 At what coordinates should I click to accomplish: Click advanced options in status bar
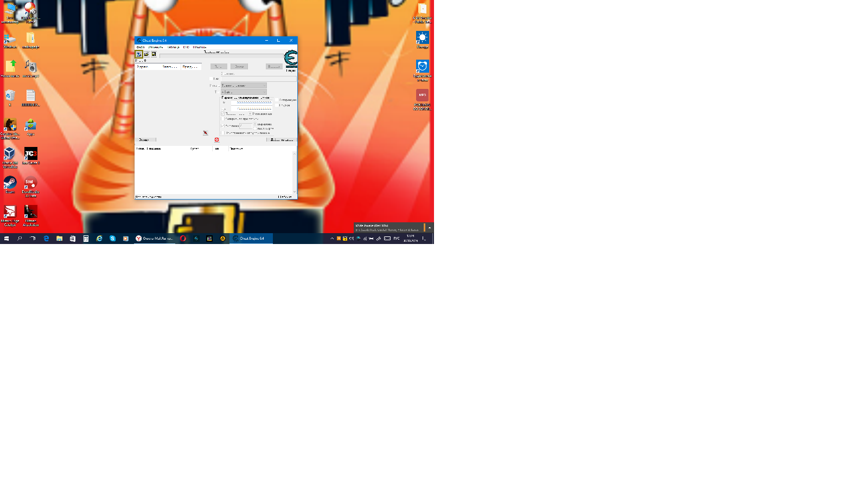point(148,197)
